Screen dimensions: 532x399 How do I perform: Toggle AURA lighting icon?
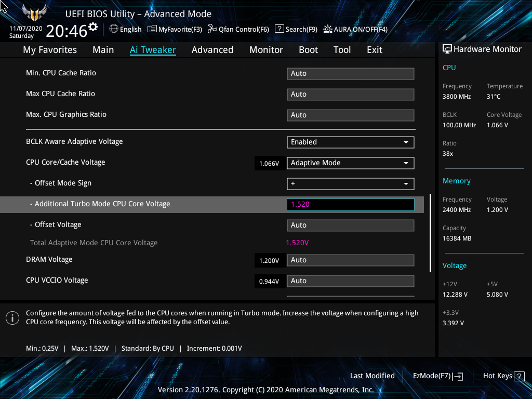tap(327, 29)
